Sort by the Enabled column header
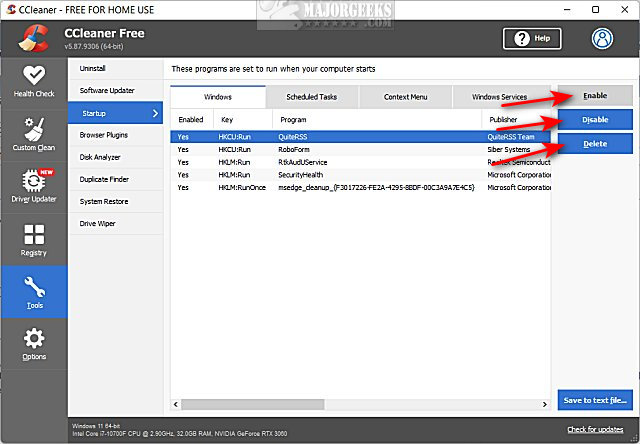Screen dimensions: 640x444 tap(192, 120)
